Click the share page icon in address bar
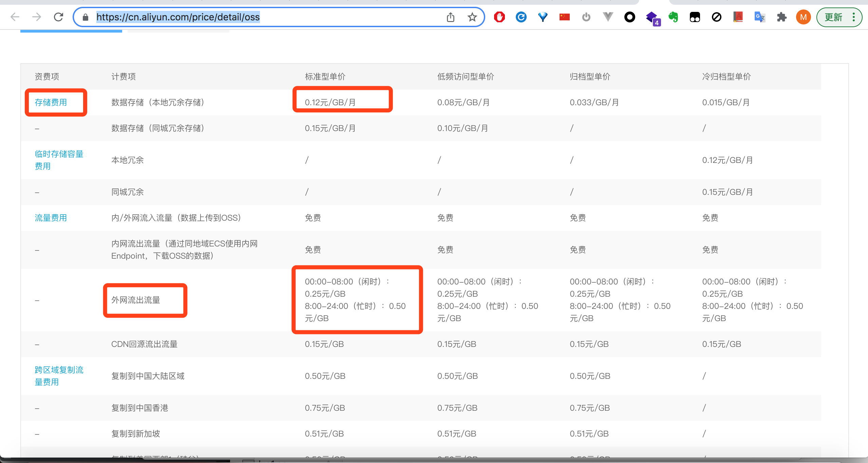Viewport: 868px width, 463px height. 451,17
